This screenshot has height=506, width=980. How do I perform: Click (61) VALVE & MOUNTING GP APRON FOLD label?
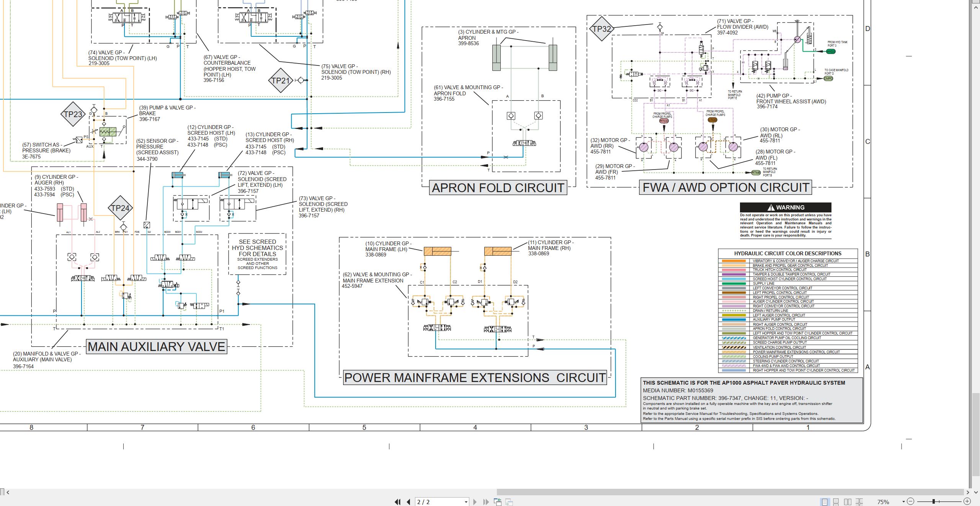point(468,93)
